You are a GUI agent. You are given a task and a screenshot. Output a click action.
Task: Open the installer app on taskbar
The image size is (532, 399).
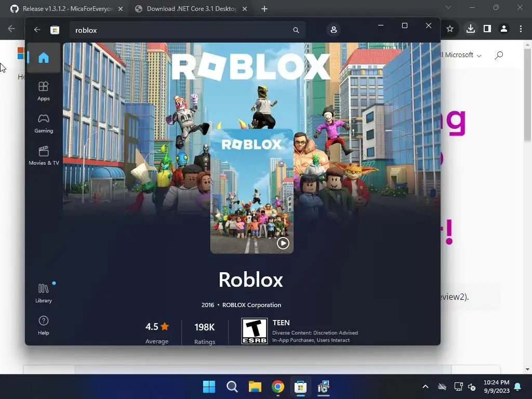(324, 387)
